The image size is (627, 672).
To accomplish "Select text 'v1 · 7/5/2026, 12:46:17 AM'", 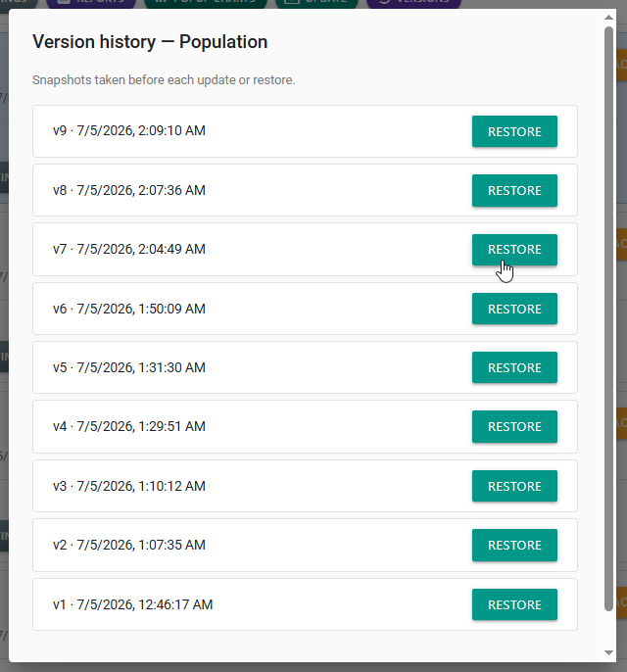I will pos(133,604).
